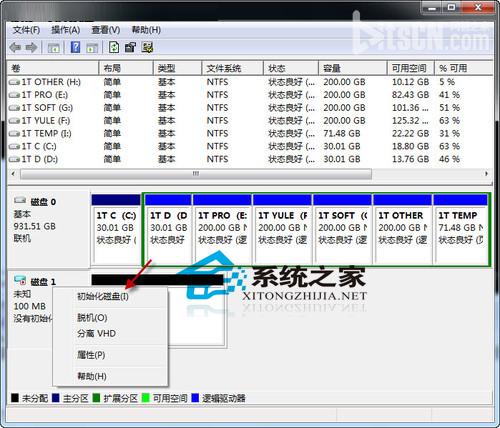Select the 1T OTHER partition block on 磁盘 0
Image resolution: width=500 pixels, height=428 pixels.
coord(402,229)
